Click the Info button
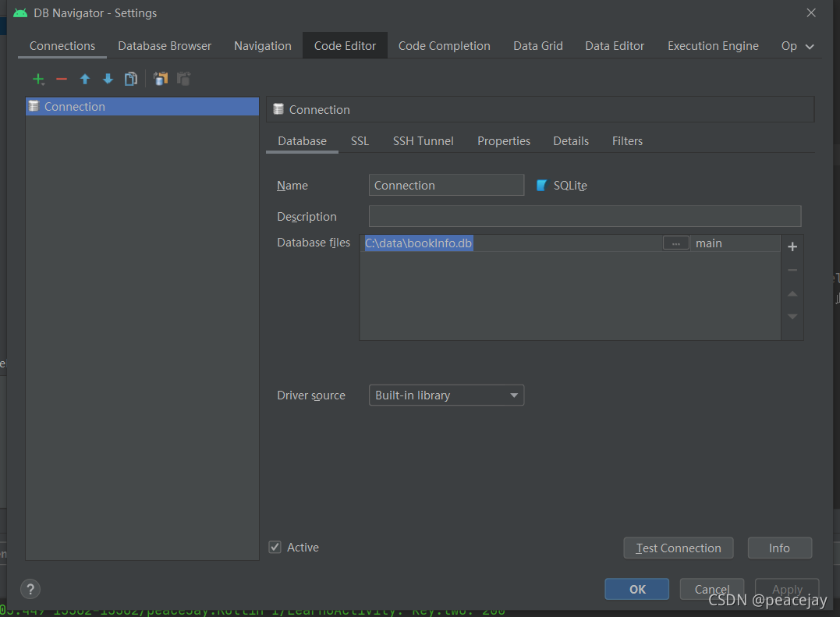840x617 pixels. pos(779,548)
